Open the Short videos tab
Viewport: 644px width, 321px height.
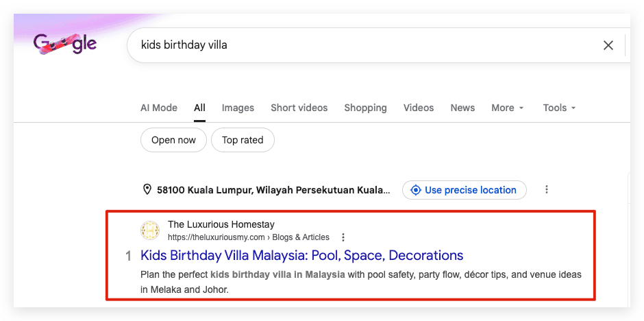[299, 108]
